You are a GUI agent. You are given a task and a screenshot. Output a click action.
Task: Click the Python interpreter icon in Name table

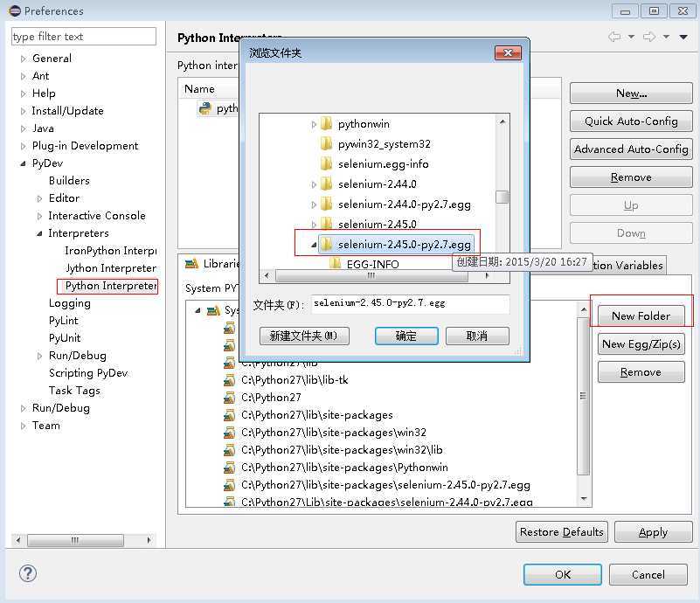pyautogui.click(x=204, y=108)
